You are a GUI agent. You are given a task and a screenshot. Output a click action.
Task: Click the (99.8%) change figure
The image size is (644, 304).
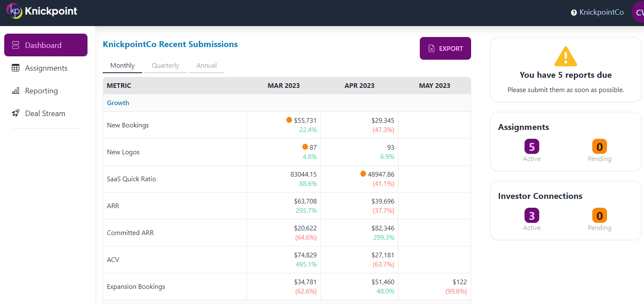456,291
